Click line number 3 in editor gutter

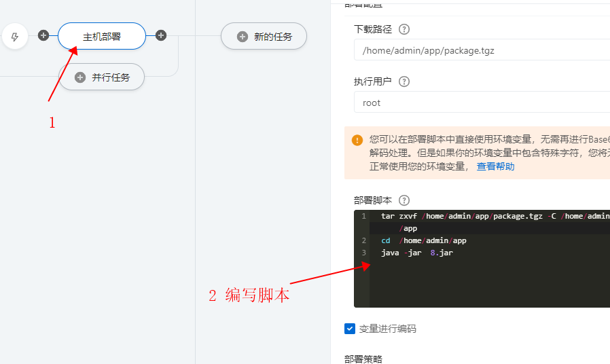point(363,253)
